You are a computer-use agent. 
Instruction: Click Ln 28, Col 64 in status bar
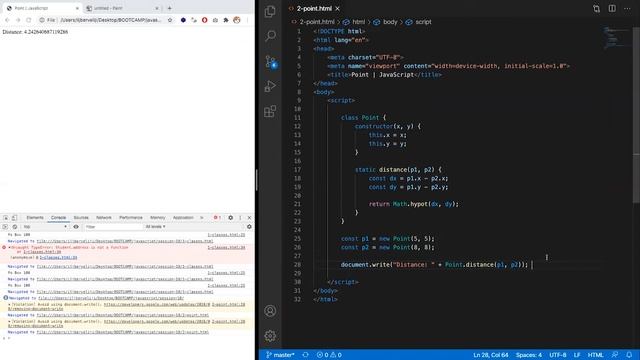pos(491,355)
